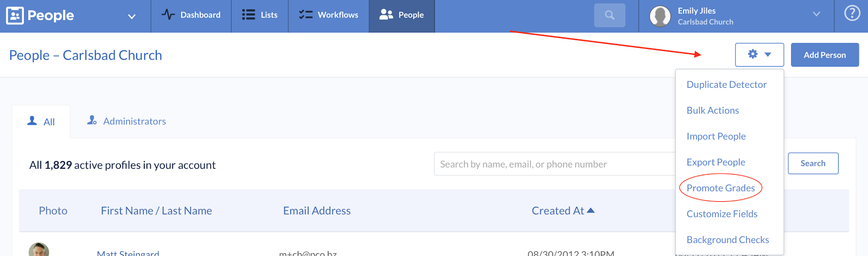868x256 pixels.
Task: Click the name, email, or phone search field
Action: 553,164
